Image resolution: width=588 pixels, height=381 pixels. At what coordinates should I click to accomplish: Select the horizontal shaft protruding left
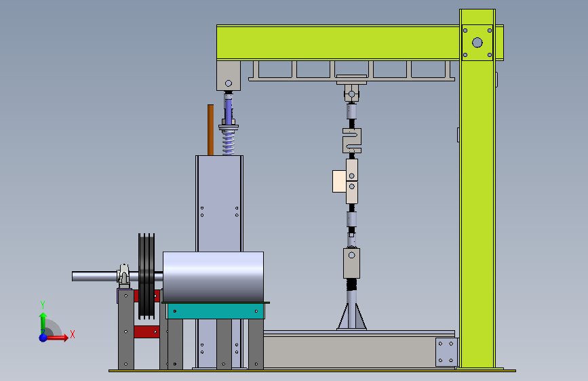(94, 277)
